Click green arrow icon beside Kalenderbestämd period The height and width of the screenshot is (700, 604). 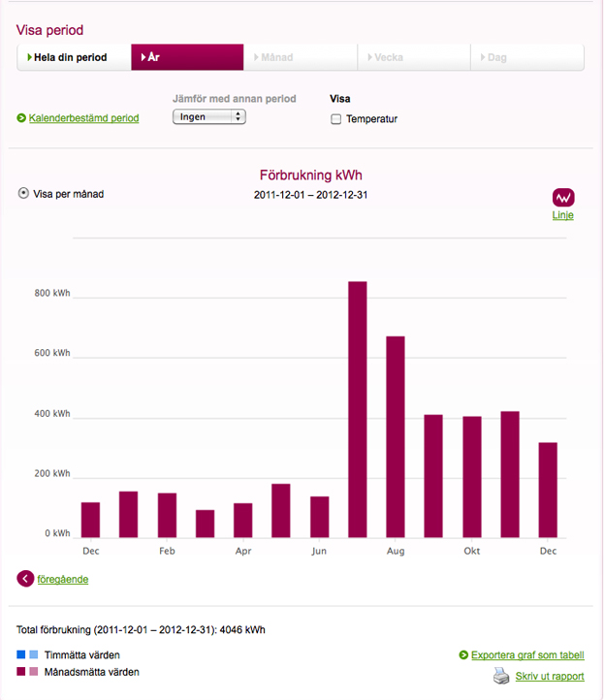click(x=21, y=118)
